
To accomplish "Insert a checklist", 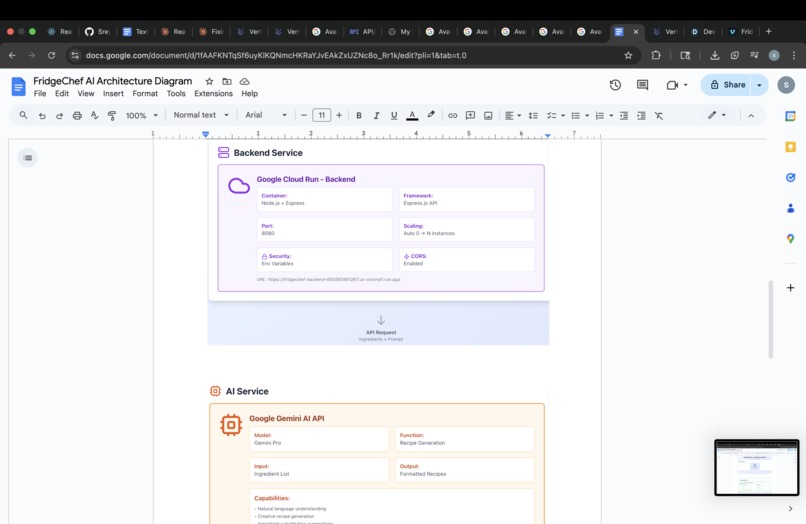I will pyautogui.click(x=552, y=116).
